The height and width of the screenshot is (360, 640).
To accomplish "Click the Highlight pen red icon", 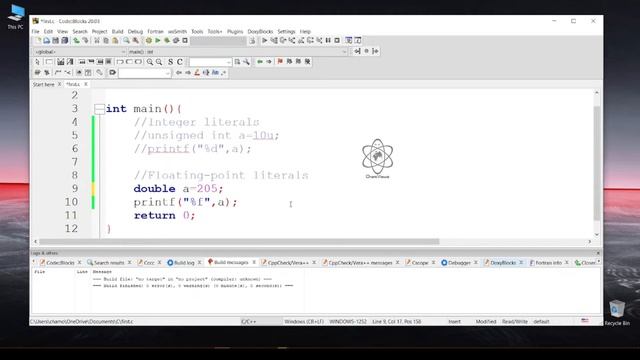I will pyautogui.click(x=197, y=73).
